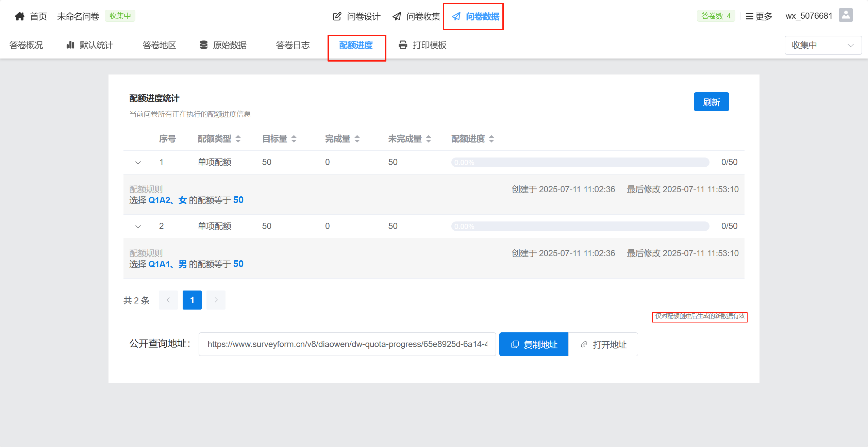This screenshot has width=868, height=447.
Task: Collapse quota row 2 details
Action: pyautogui.click(x=138, y=226)
